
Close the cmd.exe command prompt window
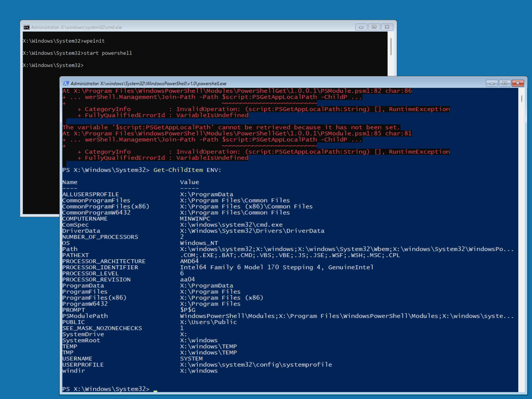pyautogui.click(x=387, y=27)
